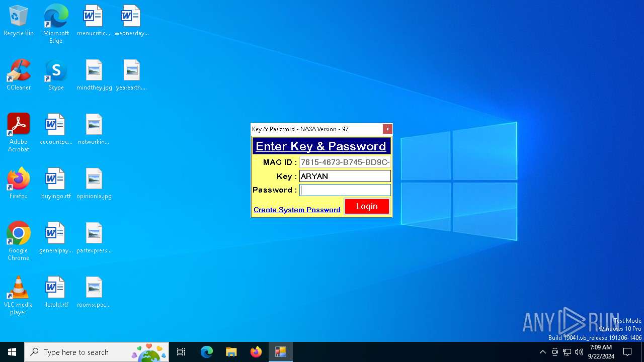644x362 pixels.
Task: Select yearearth image file icon
Action: pos(131,75)
